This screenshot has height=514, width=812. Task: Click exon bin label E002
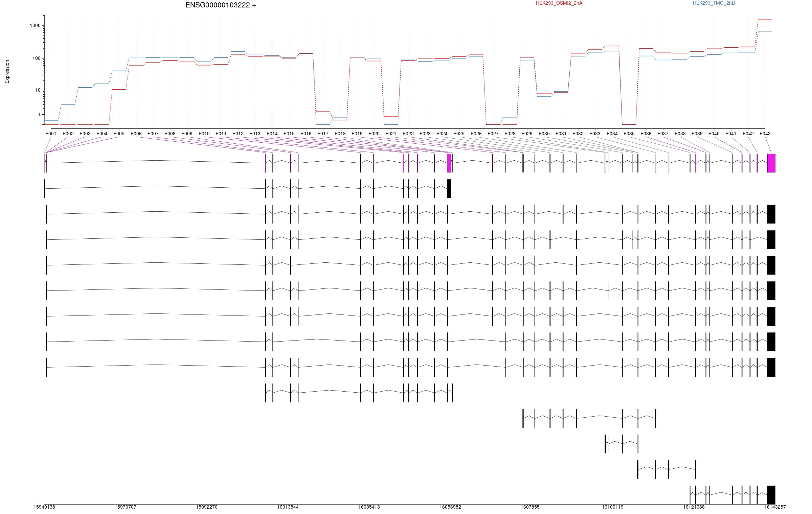tap(68, 134)
